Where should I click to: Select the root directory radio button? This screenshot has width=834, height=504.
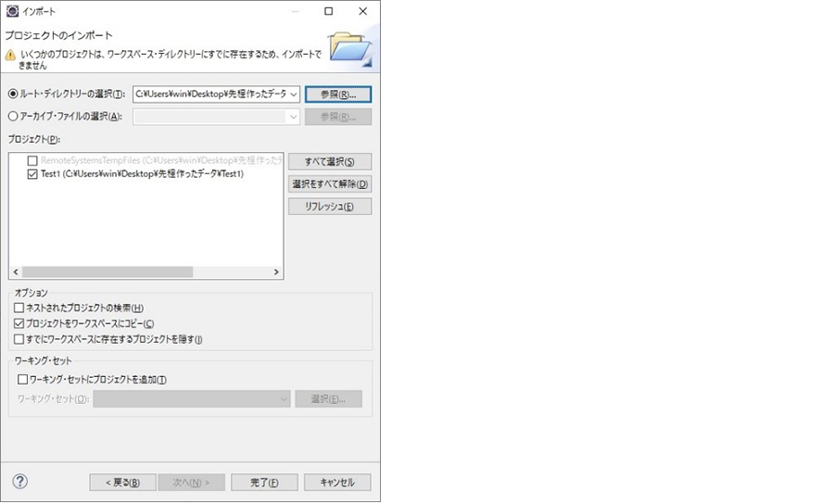(x=13, y=94)
